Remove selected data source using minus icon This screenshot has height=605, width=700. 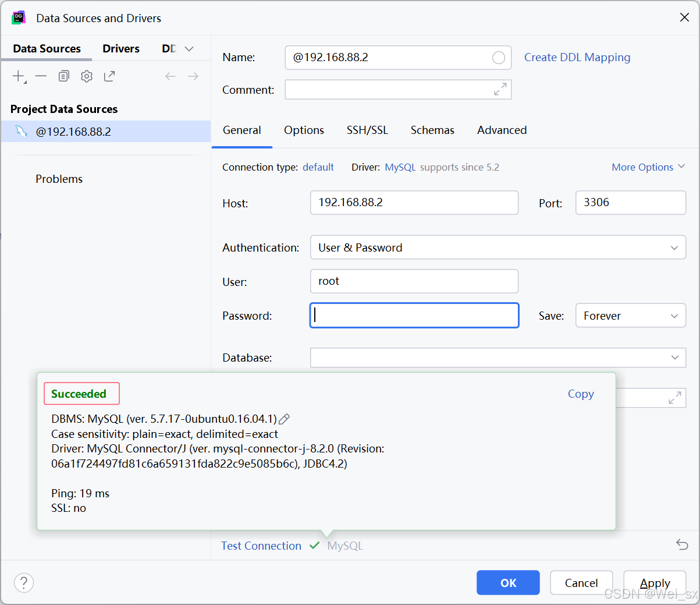click(x=40, y=76)
